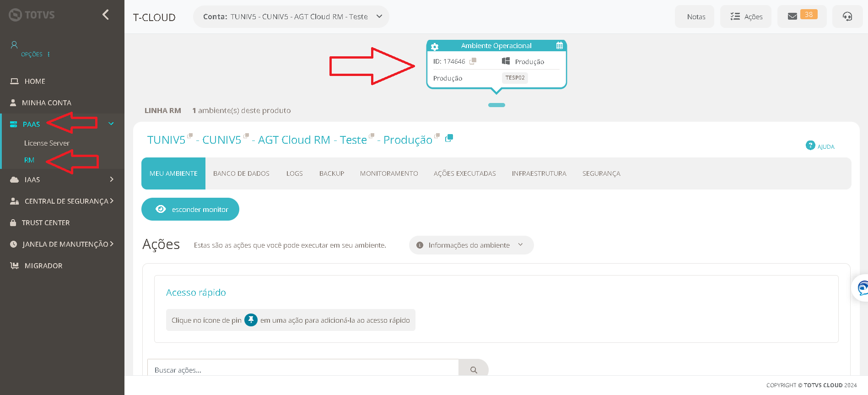Open the RM item under PAAS
This screenshot has width=868, height=395.
click(x=29, y=160)
